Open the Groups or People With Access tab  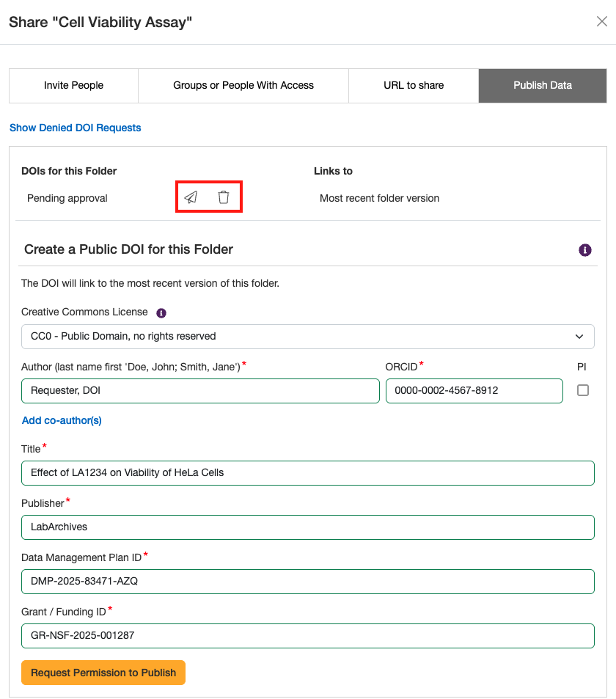243,85
